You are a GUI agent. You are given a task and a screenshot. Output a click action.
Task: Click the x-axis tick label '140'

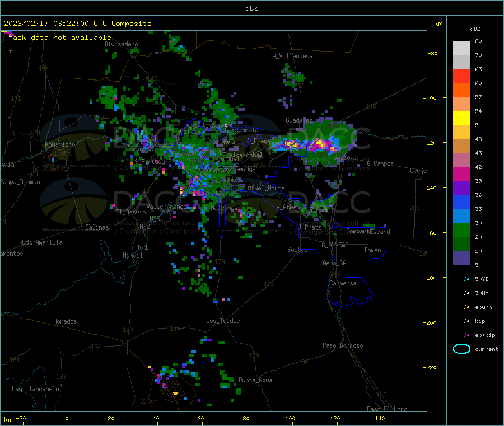(380, 418)
